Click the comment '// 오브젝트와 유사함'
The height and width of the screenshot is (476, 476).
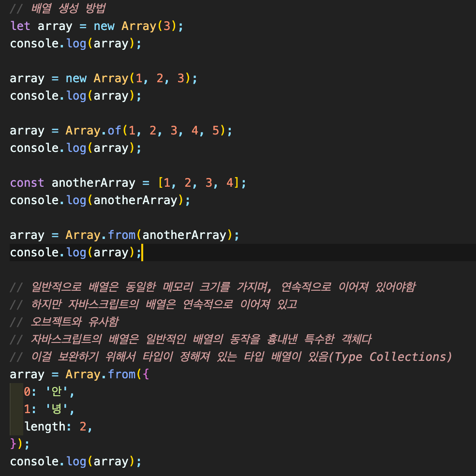[64, 322]
